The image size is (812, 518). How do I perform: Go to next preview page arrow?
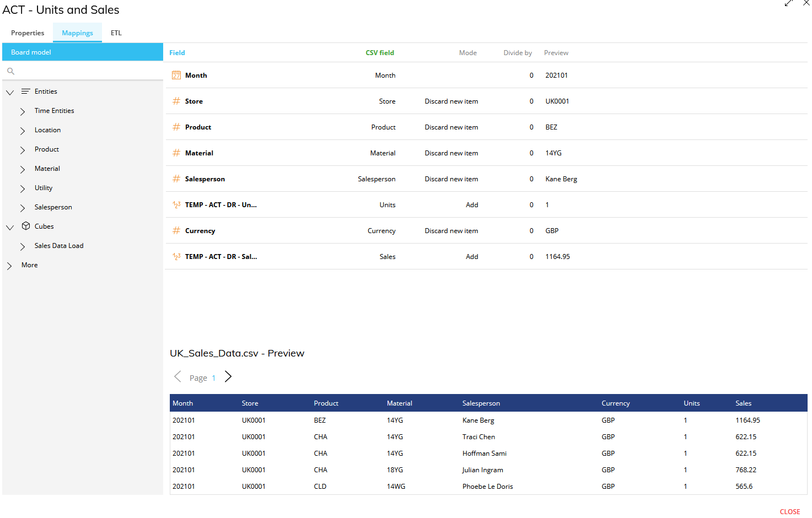click(228, 376)
